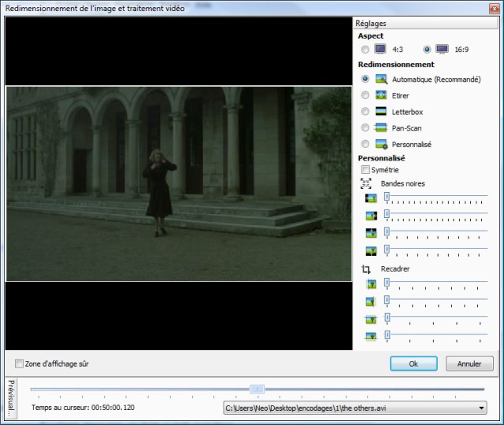Choose Automatique (Recommandé) radio button

365,79
